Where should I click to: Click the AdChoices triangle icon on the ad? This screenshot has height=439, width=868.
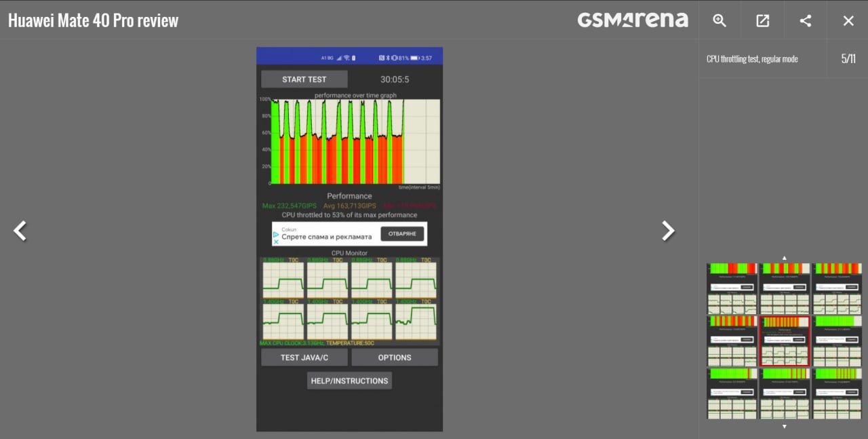point(276,234)
